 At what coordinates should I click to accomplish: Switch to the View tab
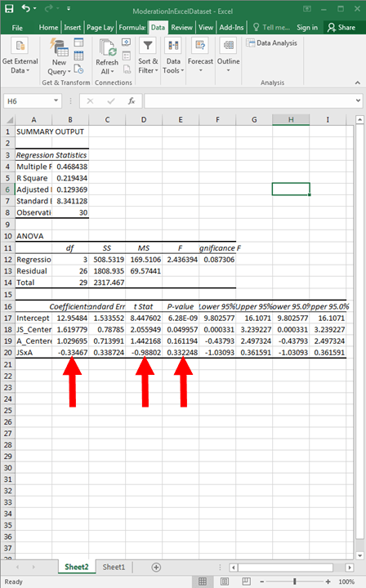[x=206, y=28]
